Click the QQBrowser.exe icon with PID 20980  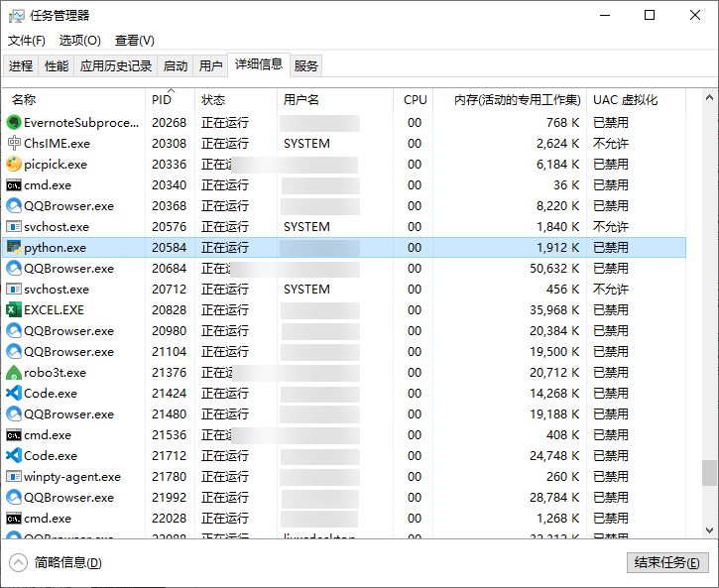pos(14,331)
